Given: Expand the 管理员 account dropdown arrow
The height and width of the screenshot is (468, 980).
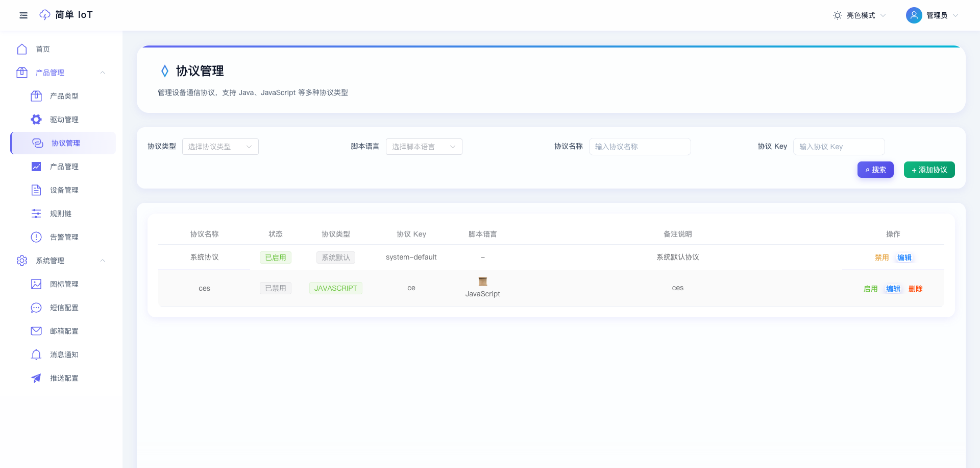Looking at the screenshot, I should point(955,15).
